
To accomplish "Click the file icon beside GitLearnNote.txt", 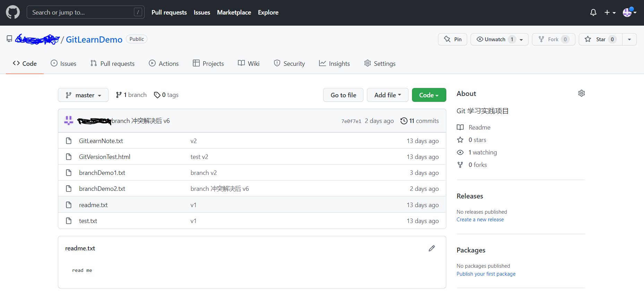I will (69, 141).
